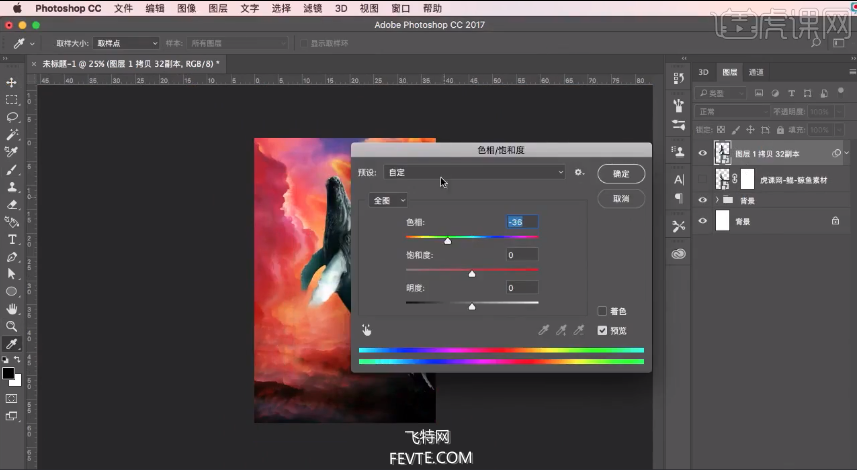The width and height of the screenshot is (857, 470).
Task: Select the Zoom magnifier tool
Action: point(11,326)
